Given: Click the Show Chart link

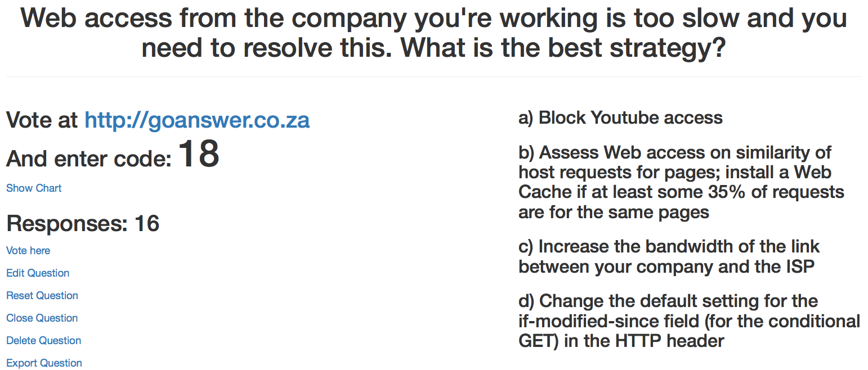Looking at the screenshot, I should pos(34,188).
